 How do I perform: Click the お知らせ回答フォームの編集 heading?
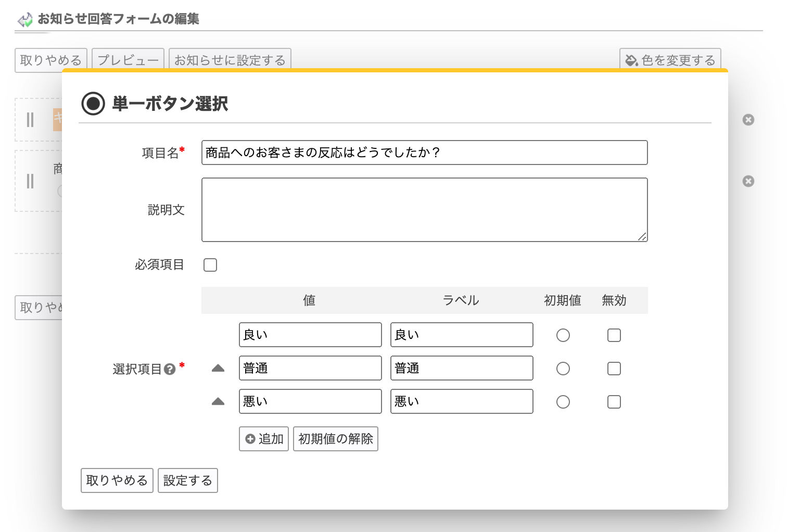pyautogui.click(x=119, y=19)
